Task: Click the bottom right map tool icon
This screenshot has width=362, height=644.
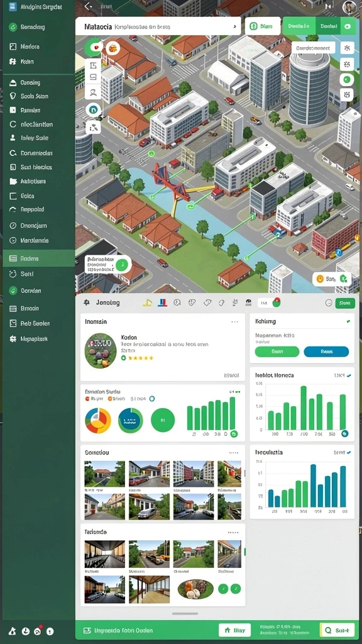Action: [347, 95]
